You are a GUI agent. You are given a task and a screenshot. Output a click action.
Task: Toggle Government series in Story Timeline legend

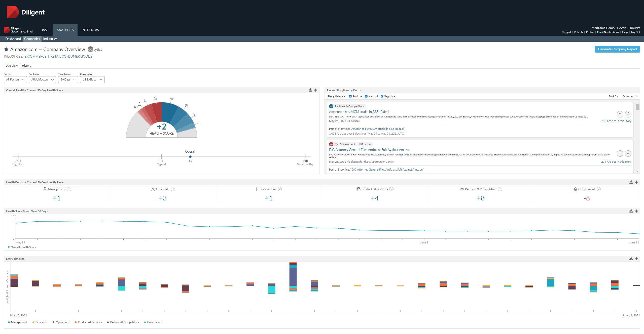[x=153, y=322]
